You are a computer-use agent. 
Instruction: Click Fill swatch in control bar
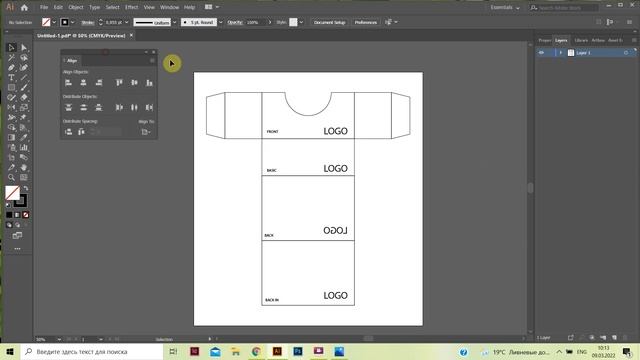pos(46,22)
